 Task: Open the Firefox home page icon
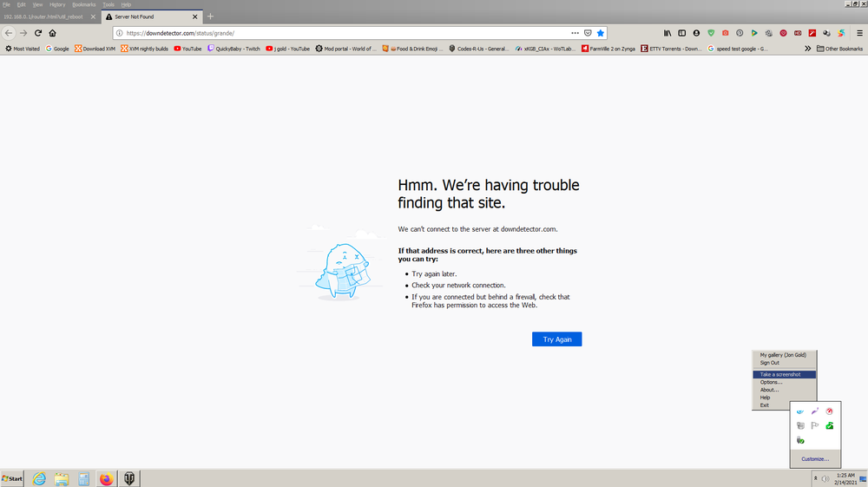tap(53, 33)
